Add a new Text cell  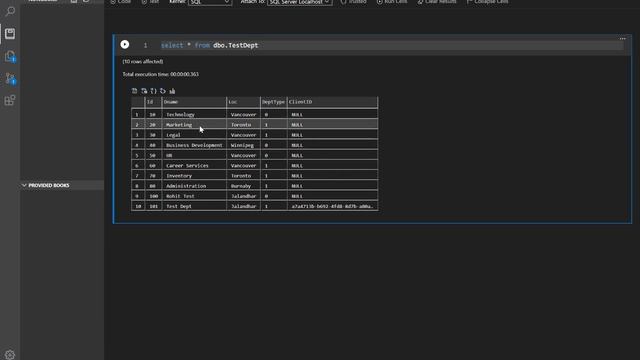[x=150, y=2]
